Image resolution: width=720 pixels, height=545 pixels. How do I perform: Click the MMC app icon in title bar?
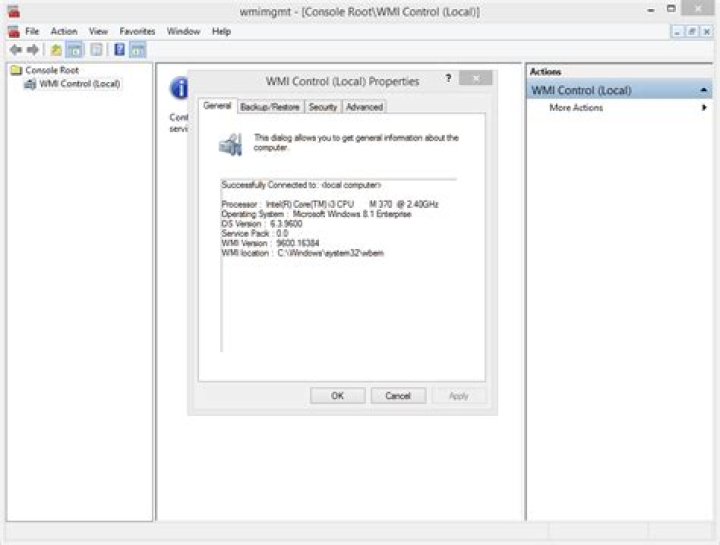coord(13,11)
